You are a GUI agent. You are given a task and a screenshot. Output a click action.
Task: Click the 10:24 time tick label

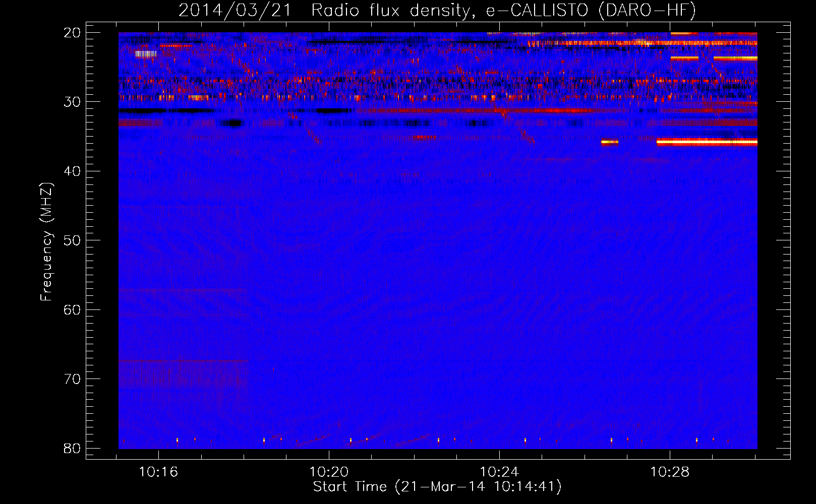499,472
